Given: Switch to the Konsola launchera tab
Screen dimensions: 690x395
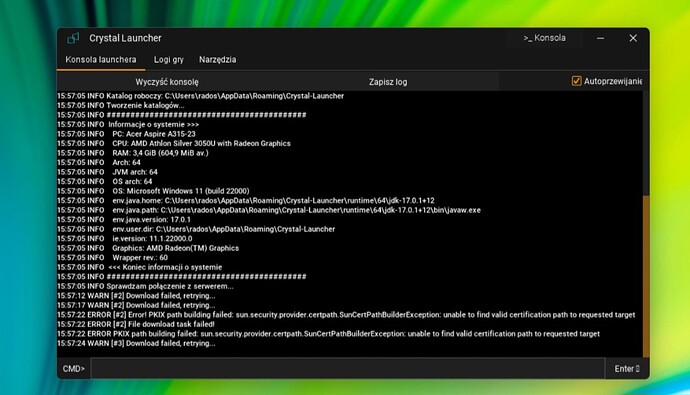Looking at the screenshot, I should tap(101, 59).
